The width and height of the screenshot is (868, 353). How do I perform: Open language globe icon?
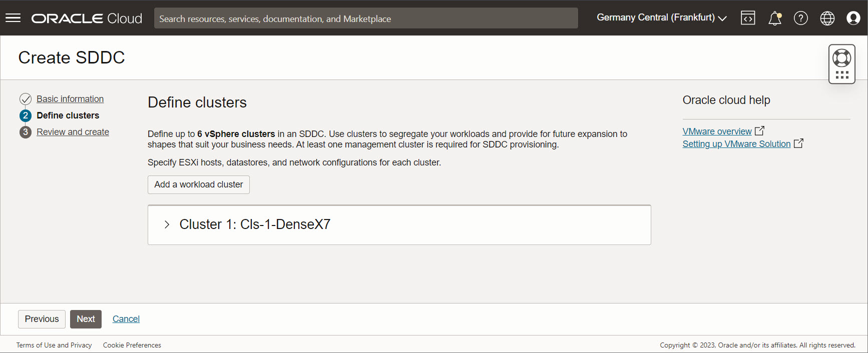827,18
